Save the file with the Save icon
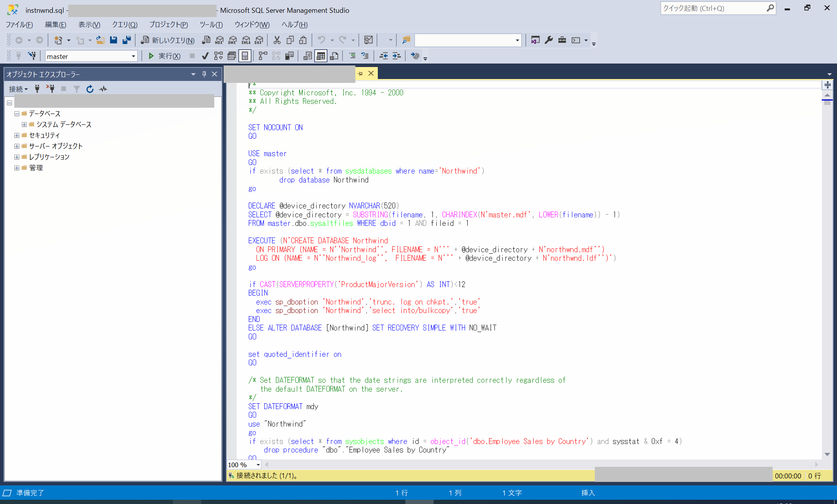This screenshot has height=504, width=837. pos(114,40)
